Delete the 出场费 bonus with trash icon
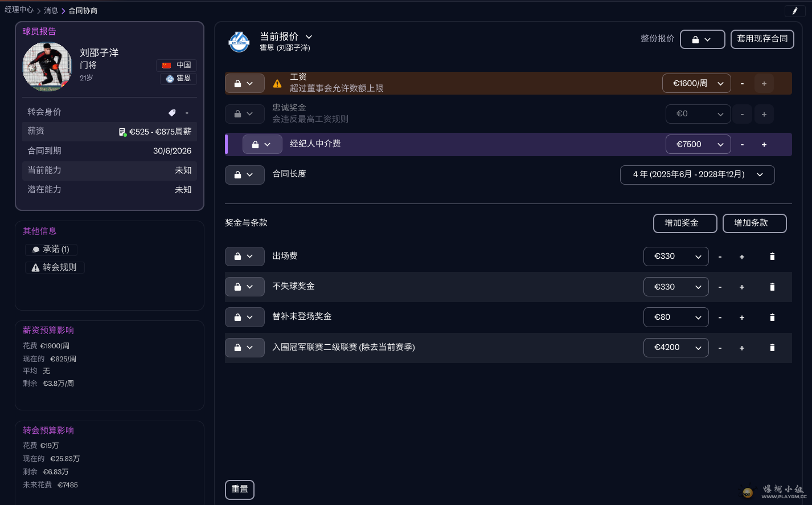Screen dimensions: 812x505 772,256
